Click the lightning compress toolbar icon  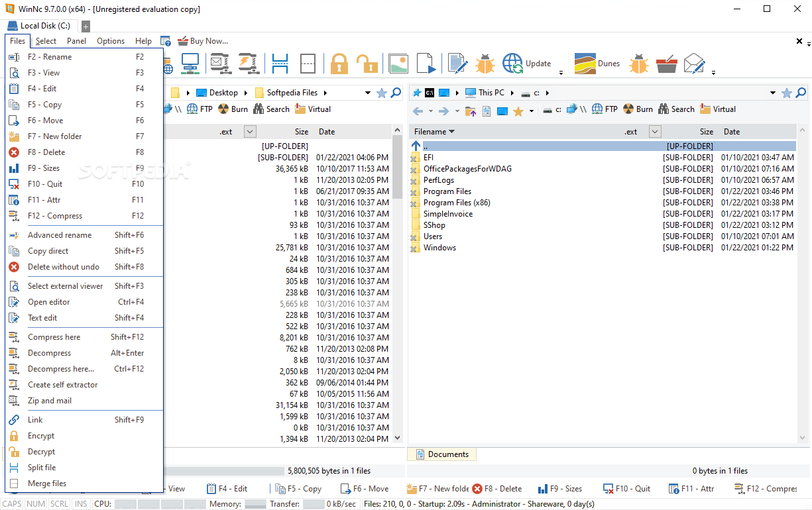tap(248, 64)
